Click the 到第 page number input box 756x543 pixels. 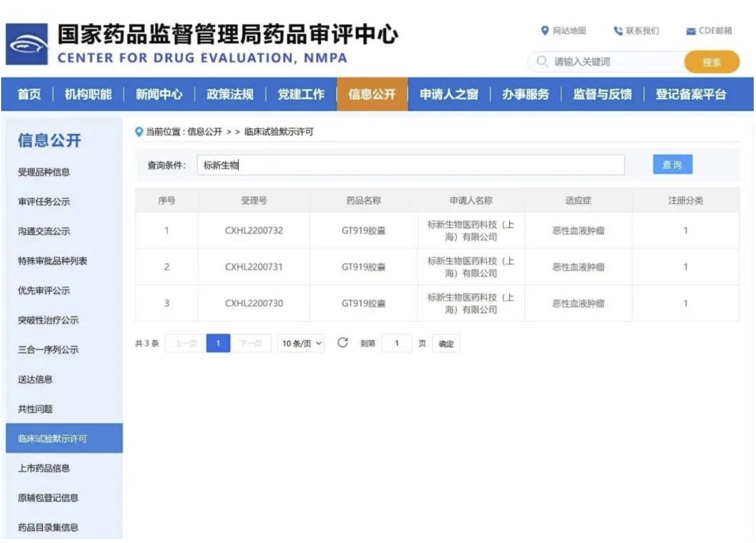tap(397, 343)
